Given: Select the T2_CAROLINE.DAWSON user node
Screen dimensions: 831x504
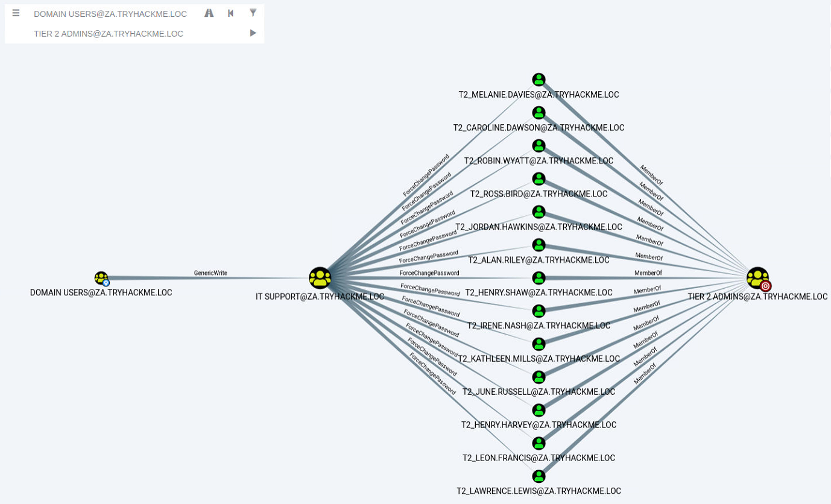Looking at the screenshot, I should [539, 113].
